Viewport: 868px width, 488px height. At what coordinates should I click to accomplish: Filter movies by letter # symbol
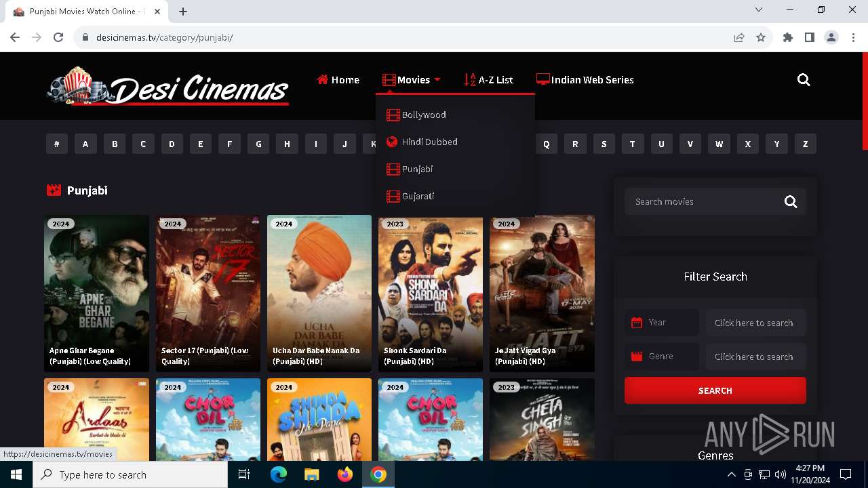57,144
